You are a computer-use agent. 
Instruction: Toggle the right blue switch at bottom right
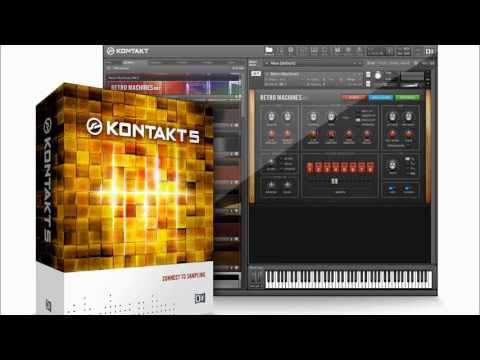coord(409,189)
